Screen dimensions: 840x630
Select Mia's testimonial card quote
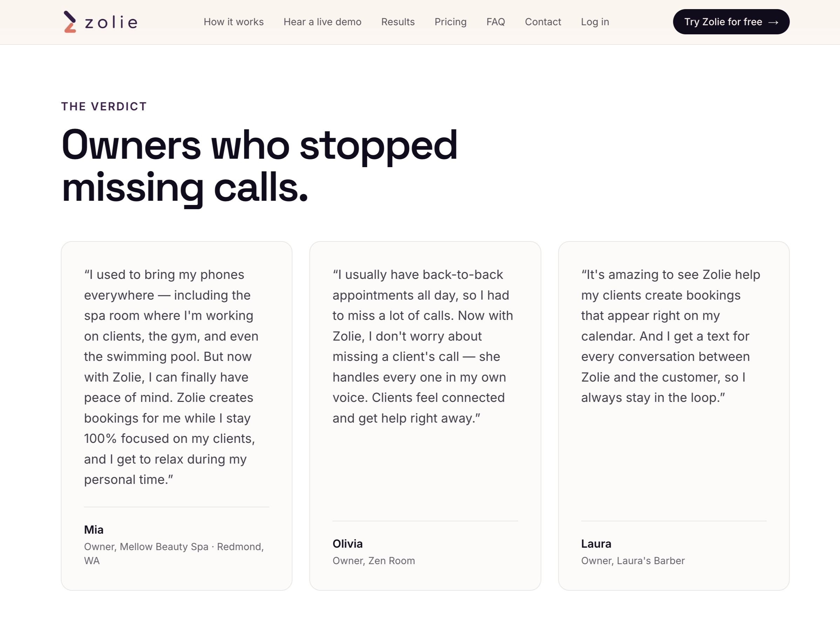point(171,377)
